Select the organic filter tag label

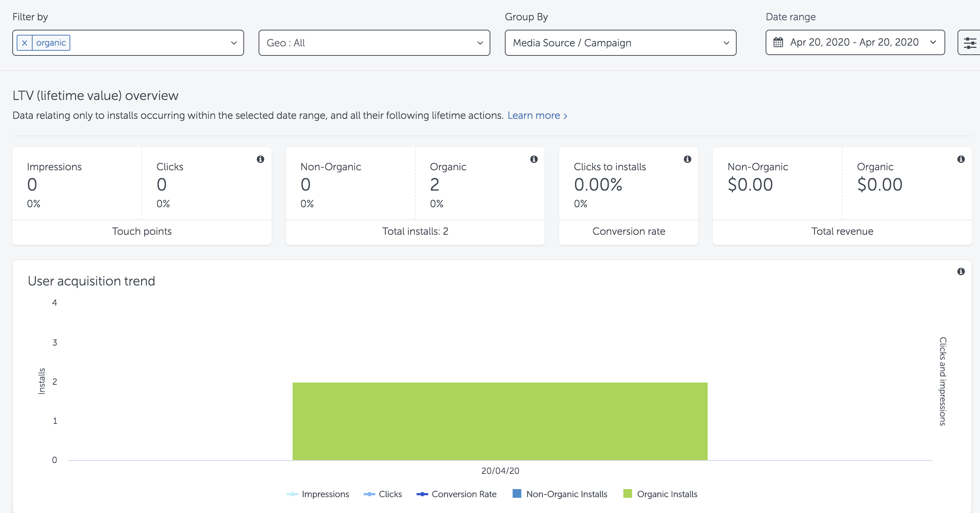click(x=51, y=43)
